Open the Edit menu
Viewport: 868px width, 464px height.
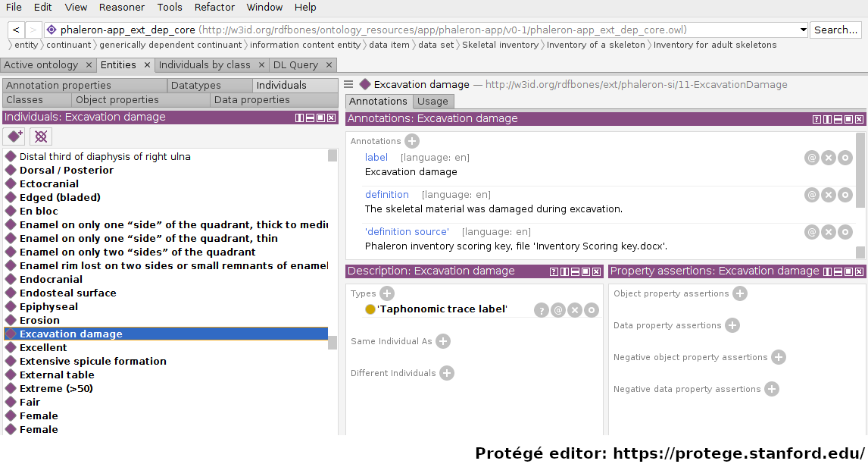pyautogui.click(x=43, y=8)
